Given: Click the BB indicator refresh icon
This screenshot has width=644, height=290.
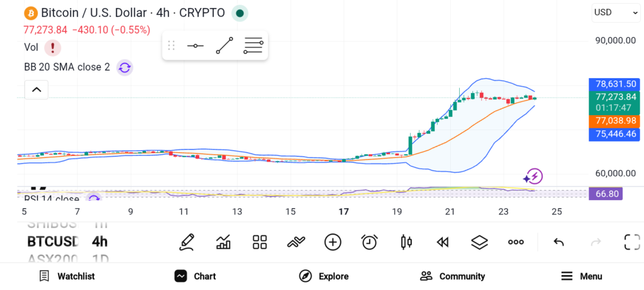Looking at the screenshot, I should (x=125, y=67).
